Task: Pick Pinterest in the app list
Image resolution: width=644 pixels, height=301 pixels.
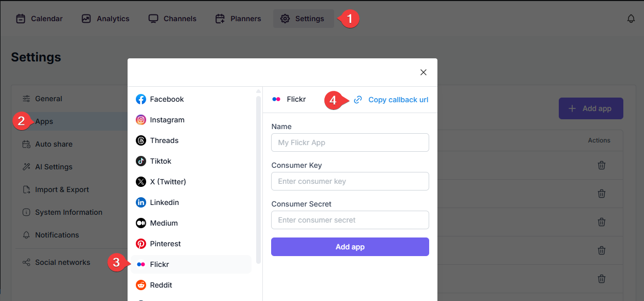Action: [165, 244]
